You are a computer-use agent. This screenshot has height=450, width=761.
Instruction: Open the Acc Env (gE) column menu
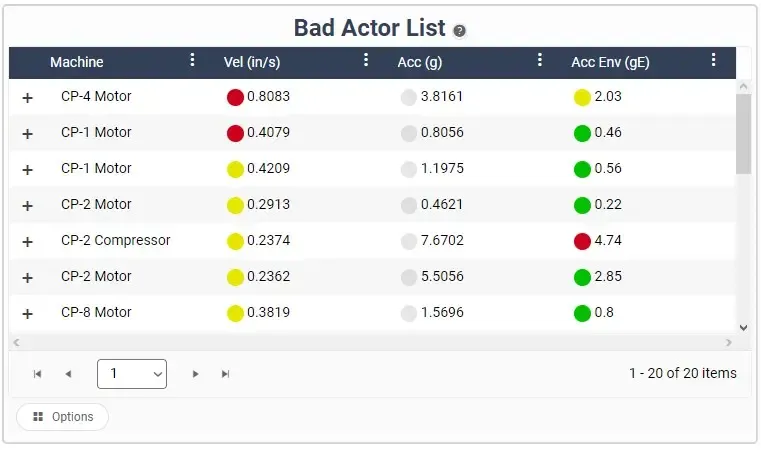pyautogui.click(x=713, y=60)
